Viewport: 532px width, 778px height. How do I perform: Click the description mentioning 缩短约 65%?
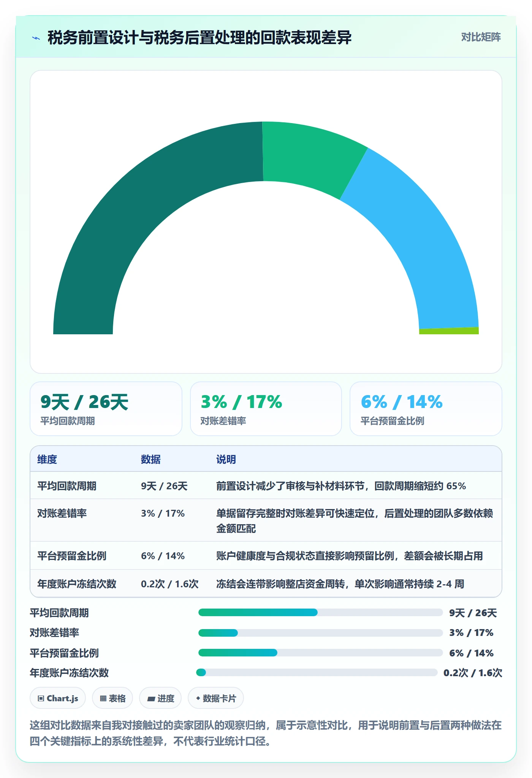341,486
